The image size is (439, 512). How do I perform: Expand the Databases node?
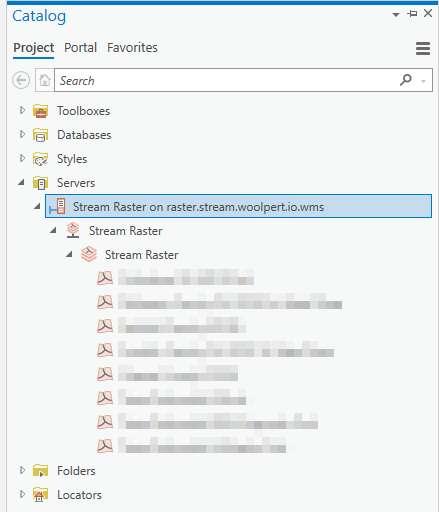(22, 134)
